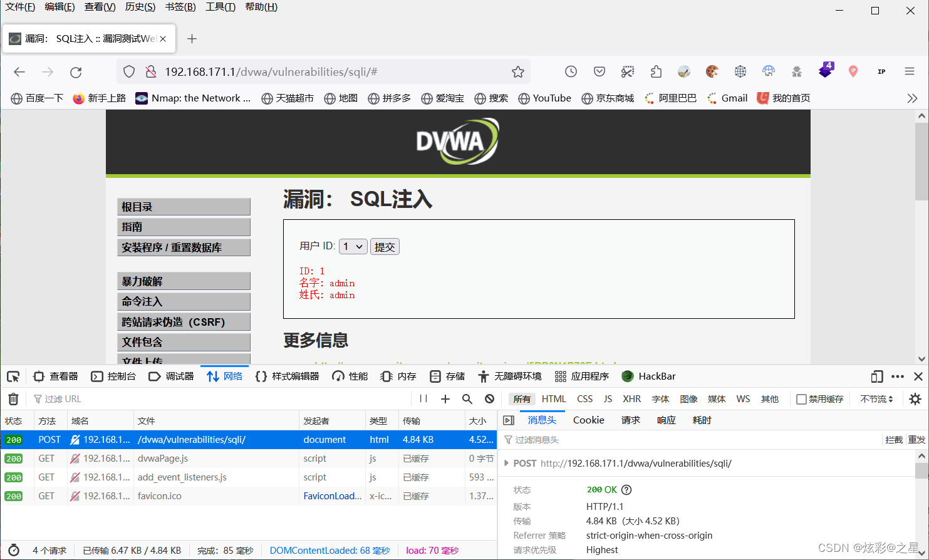Open browsing history clock icon

coord(571,71)
